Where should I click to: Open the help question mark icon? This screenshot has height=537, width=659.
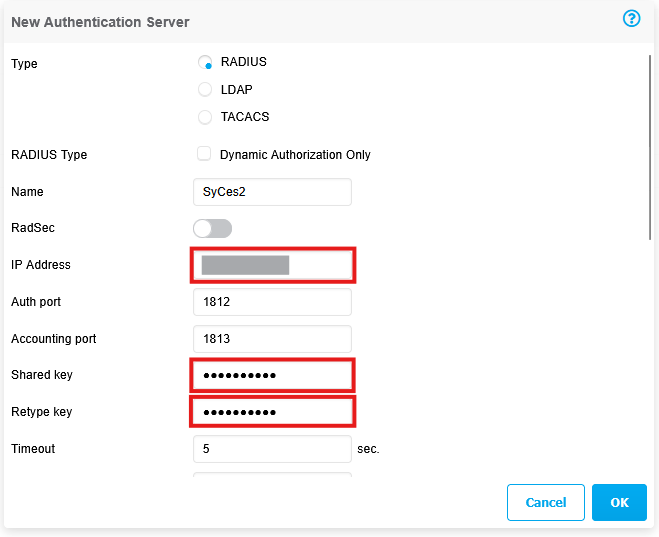[631, 19]
